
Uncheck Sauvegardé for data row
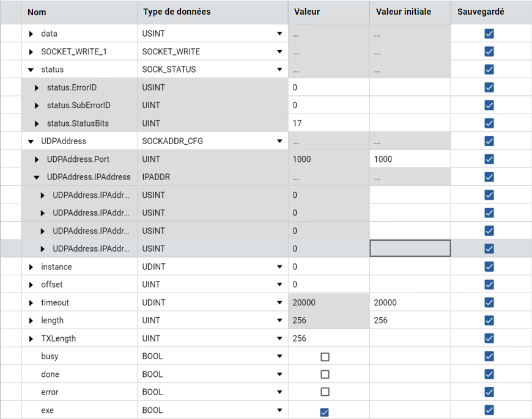(489, 34)
